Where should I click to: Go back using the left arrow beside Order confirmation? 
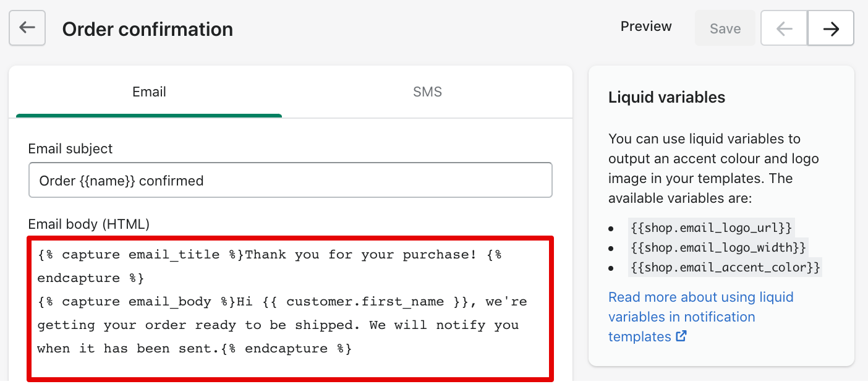(27, 28)
